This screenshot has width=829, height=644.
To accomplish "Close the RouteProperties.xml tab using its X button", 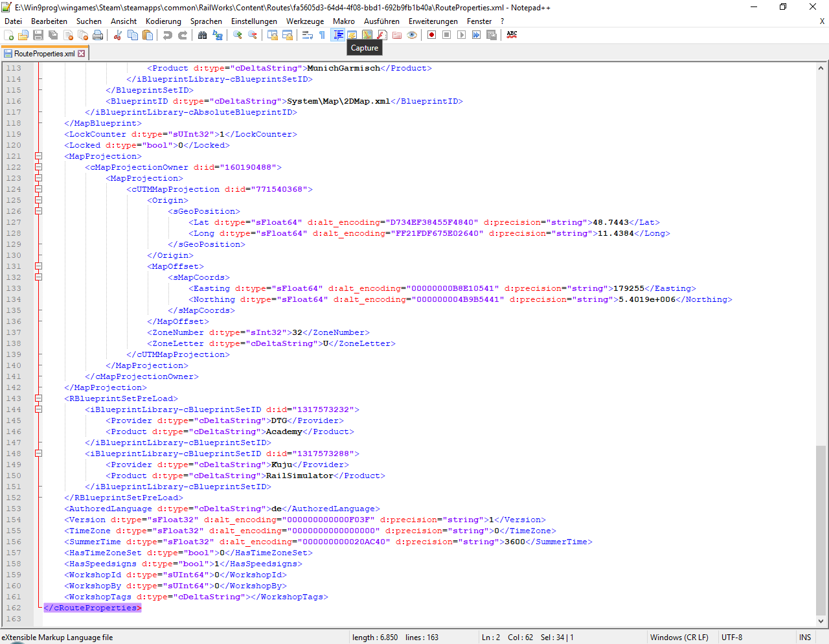I will point(82,54).
